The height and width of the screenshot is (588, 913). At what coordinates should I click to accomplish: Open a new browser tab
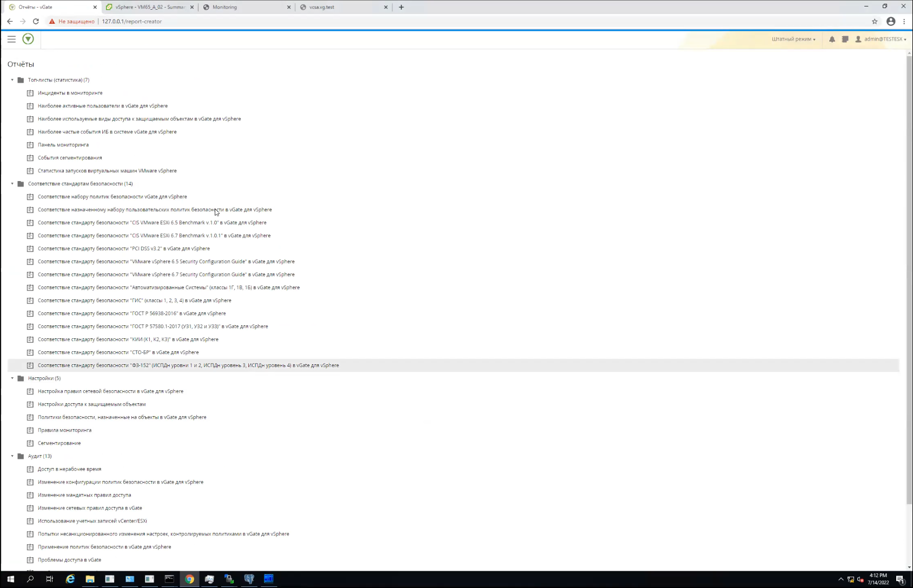(x=401, y=7)
